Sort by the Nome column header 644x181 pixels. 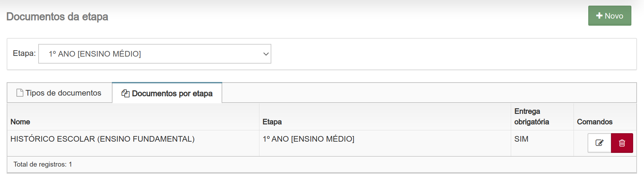tap(20, 122)
